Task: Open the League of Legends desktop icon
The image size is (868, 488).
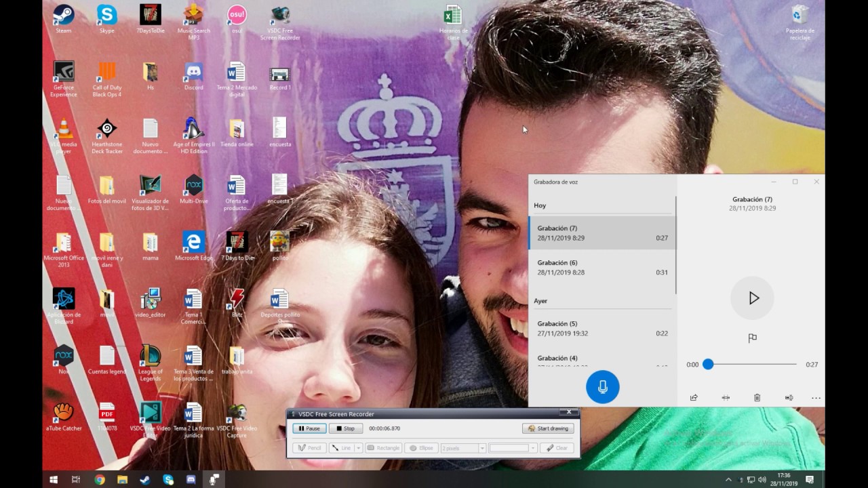Action: (x=151, y=363)
